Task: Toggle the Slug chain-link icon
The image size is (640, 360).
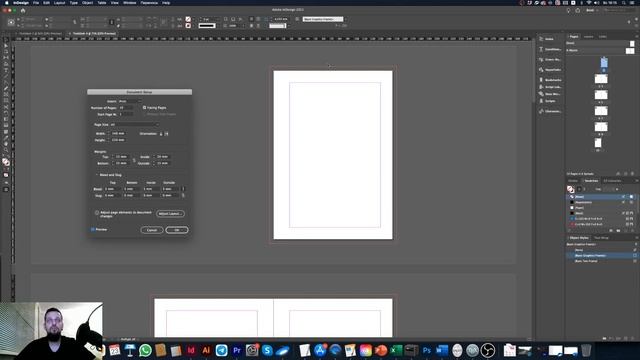Action: (x=183, y=196)
